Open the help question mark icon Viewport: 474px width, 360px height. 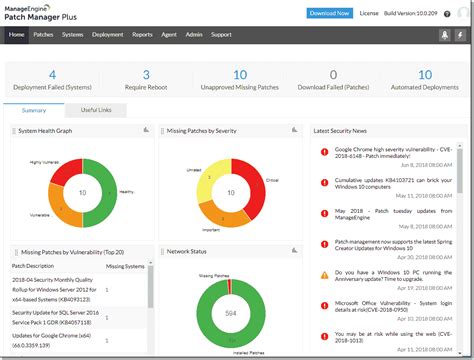click(447, 14)
